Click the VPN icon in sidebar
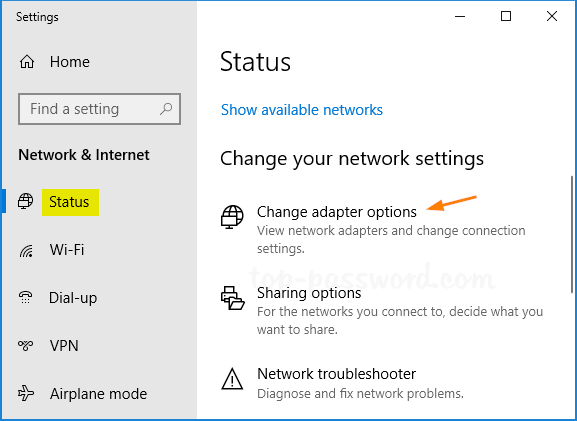577x421 pixels. (x=25, y=345)
